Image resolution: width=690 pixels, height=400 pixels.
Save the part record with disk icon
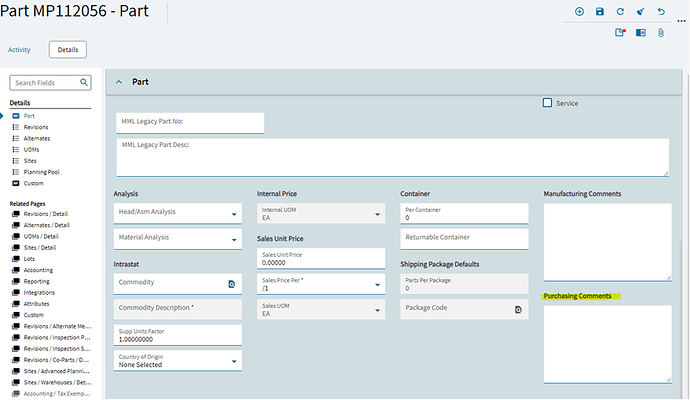pyautogui.click(x=599, y=12)
